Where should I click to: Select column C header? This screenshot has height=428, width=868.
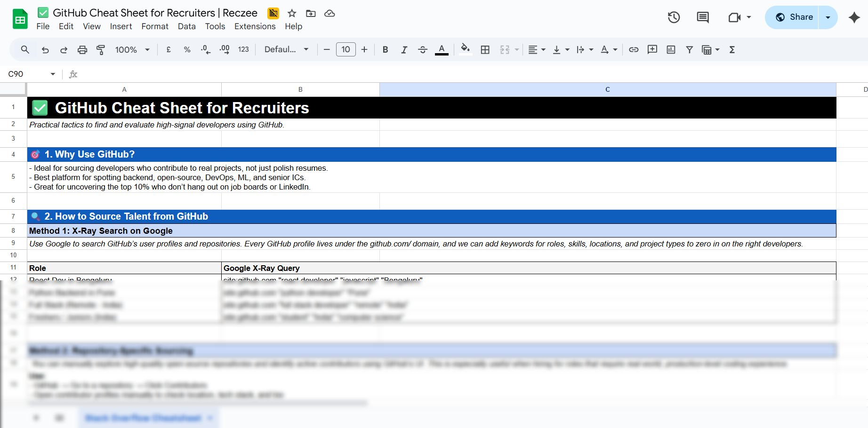pos(608,89)
